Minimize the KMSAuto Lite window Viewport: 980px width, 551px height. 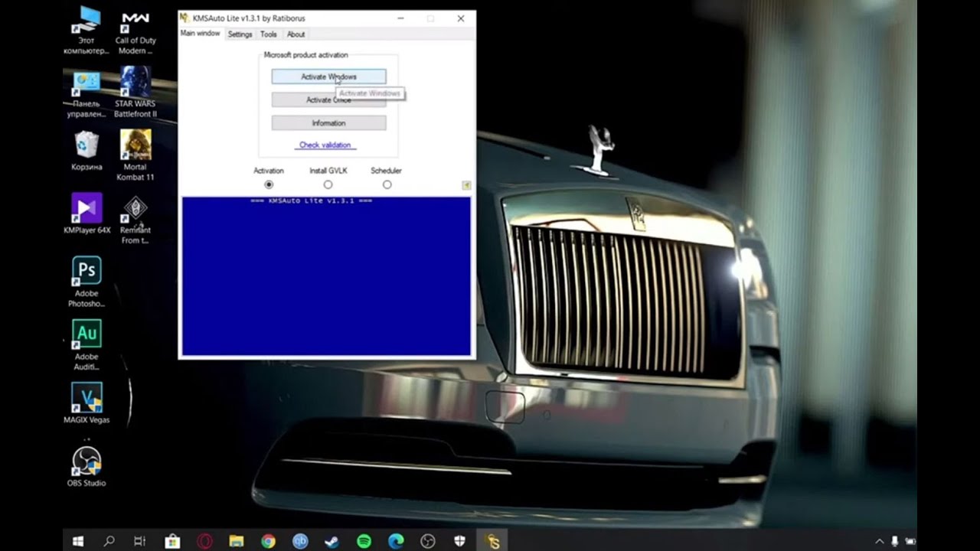[x=402, y=18]
